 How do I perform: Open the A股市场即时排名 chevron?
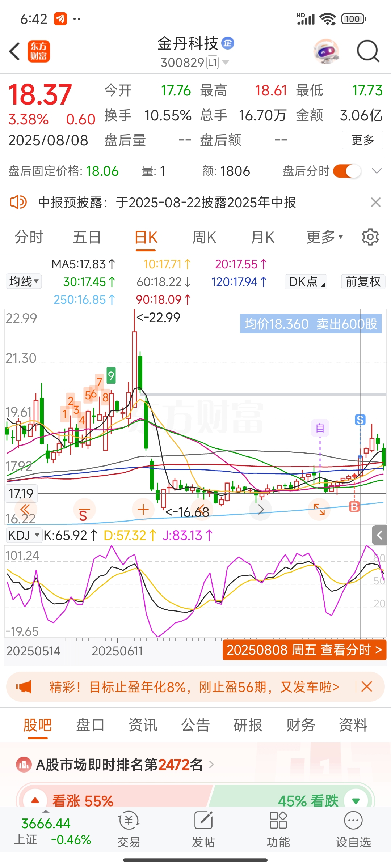pyautogui.click(x=211, y=765)
